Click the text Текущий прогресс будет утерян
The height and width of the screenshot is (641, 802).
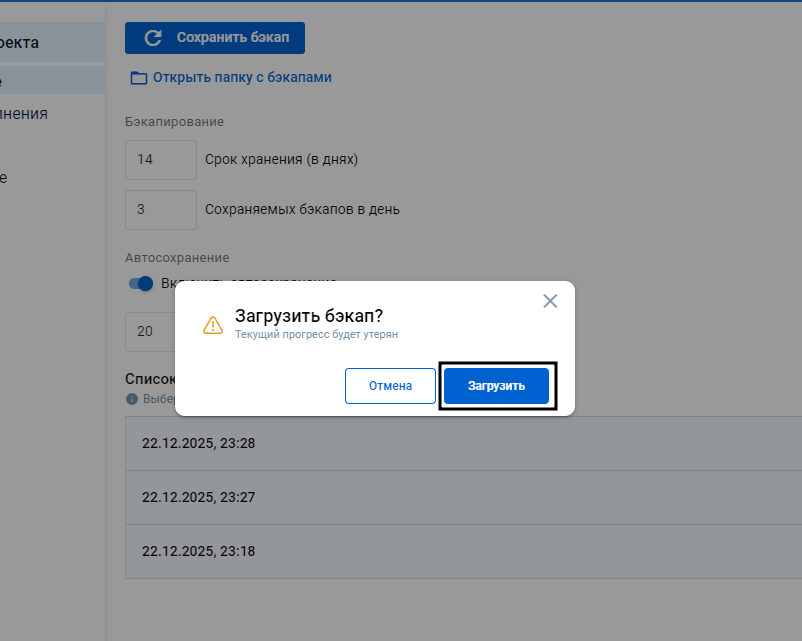[316, 335]
